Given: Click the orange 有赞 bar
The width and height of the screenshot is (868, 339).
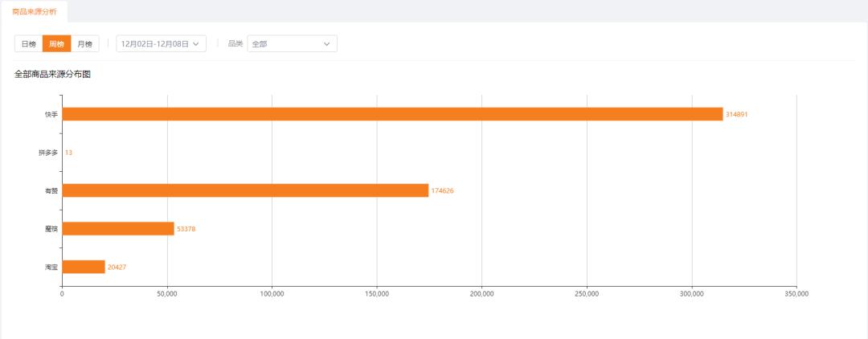Looking at the screenshot, I should click(245, 190).
